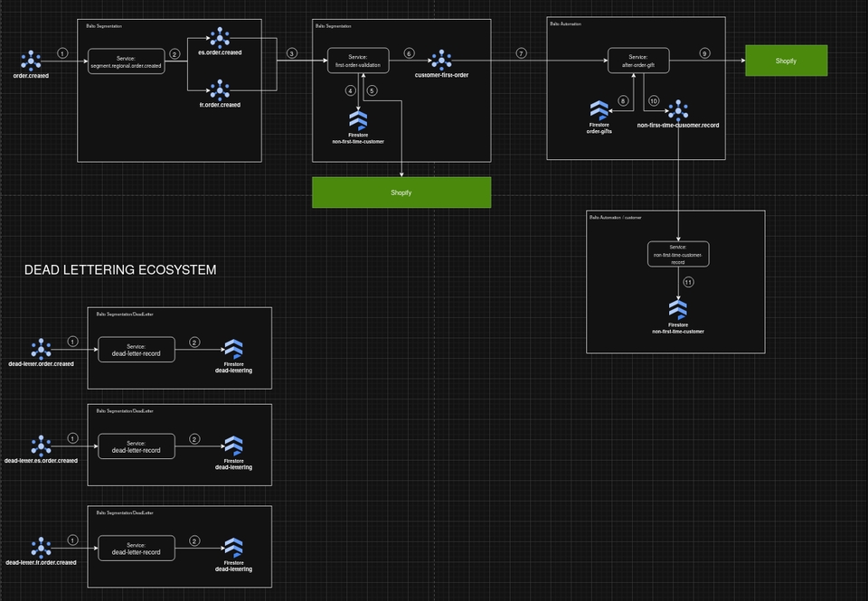The image size is (868, 601).
Task: Select dead-letter-record service fed by dead-letter.order.created
Action: [137, 350]
